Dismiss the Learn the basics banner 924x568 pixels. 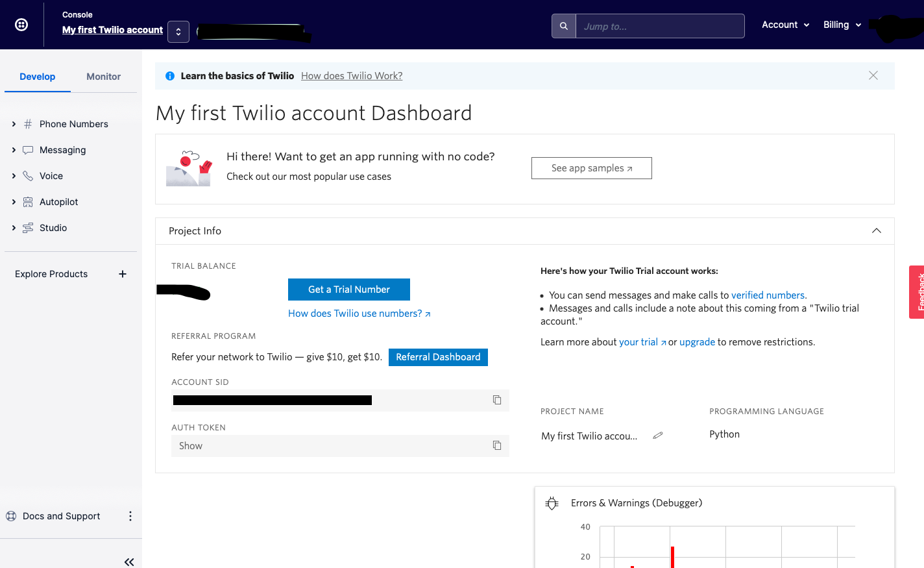click(873, 75)
